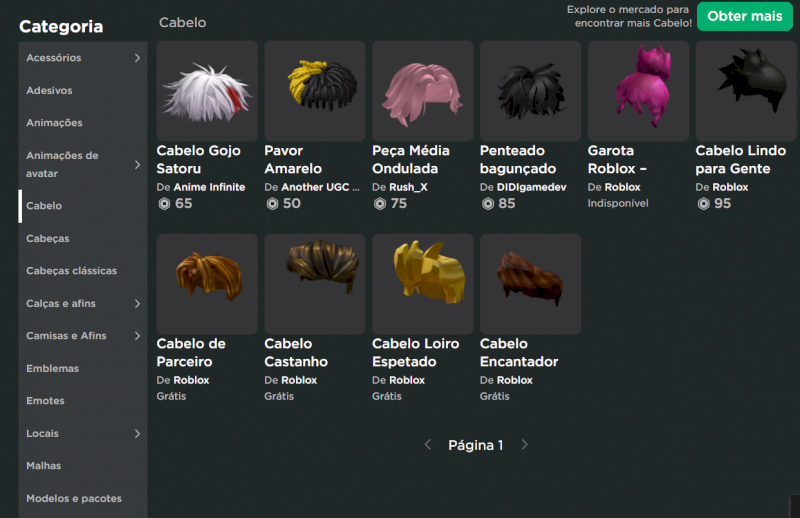The image size is (800, 518).
Task: Open creator Another UGC profile link
Action: [320, 187]
